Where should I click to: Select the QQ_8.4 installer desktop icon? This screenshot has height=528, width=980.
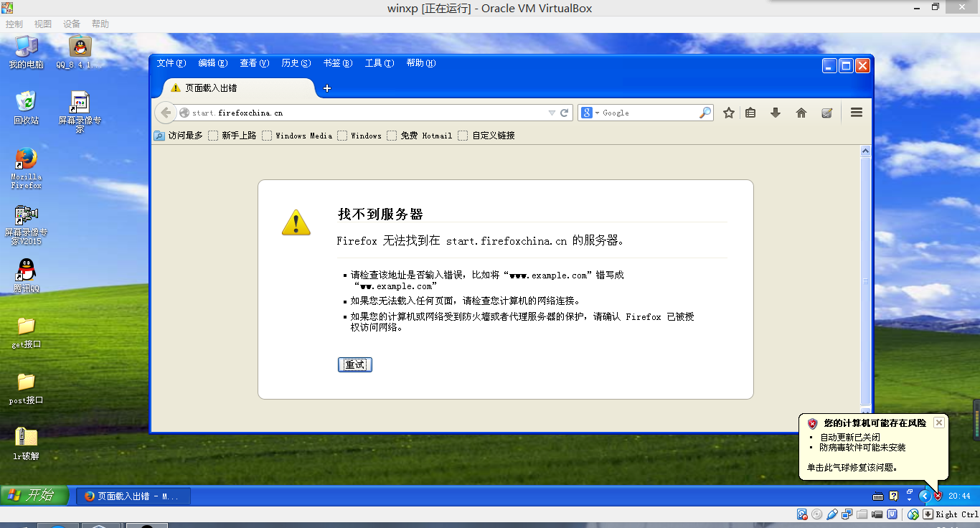[x=80, y=52]
